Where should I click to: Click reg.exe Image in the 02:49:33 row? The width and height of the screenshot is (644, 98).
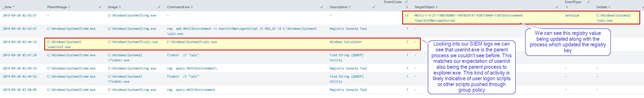click(x=132, y=68)
